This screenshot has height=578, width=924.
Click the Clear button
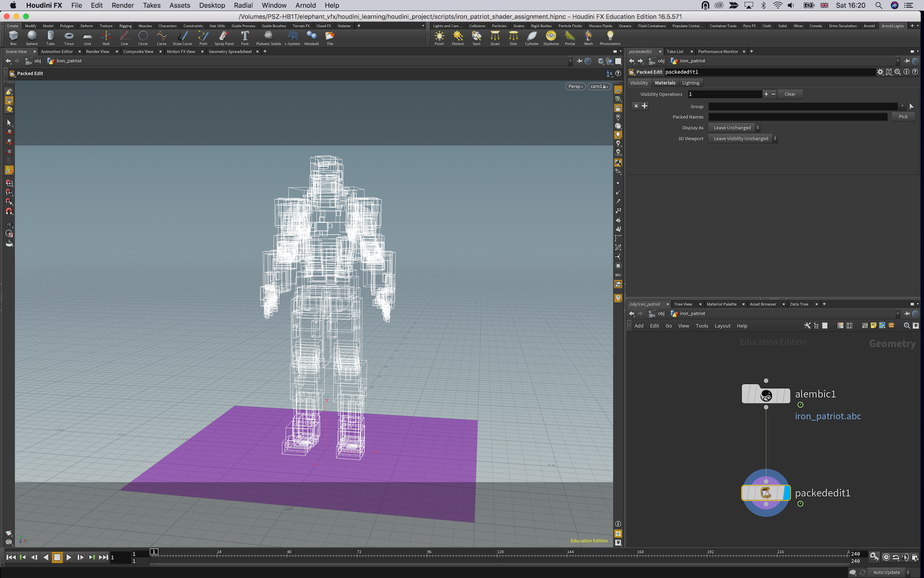(790, 94)
